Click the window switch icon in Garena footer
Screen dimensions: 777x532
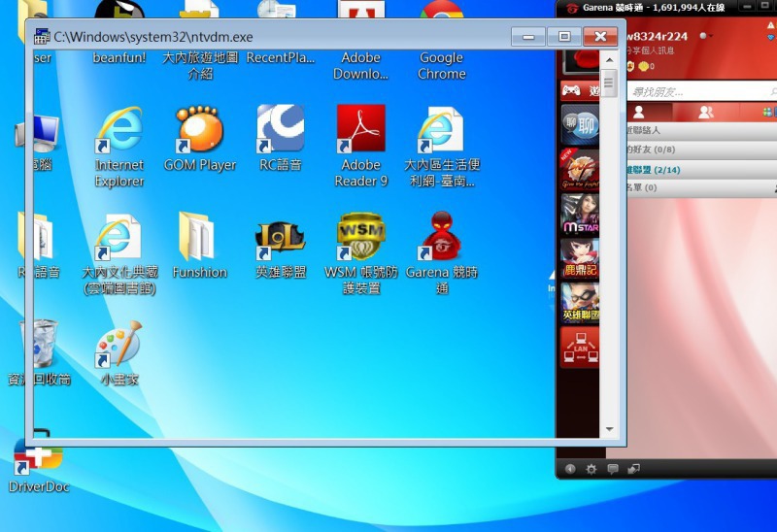[634, 469]
